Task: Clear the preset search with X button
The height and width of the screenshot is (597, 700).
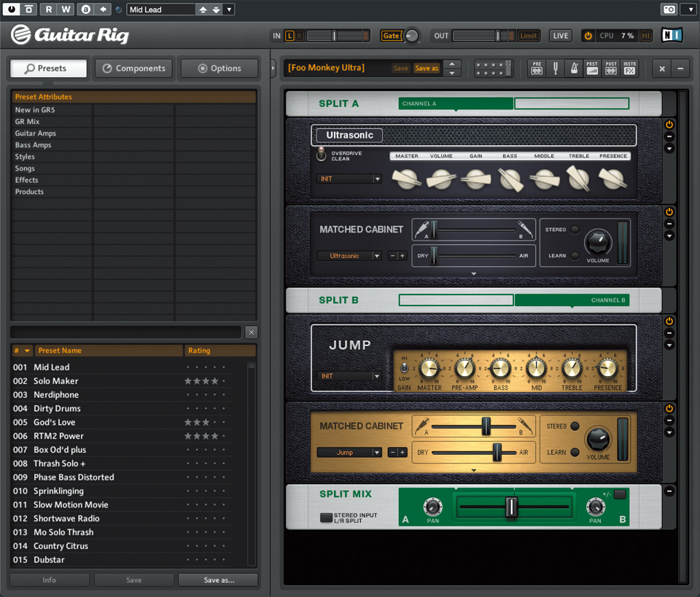Action: pyautogui.click(x=252, y=332)
